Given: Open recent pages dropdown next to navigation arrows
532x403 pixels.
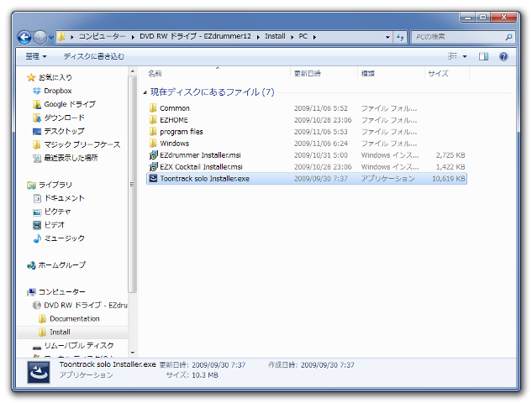Looking at the screenshot, I should click(51, 37).
